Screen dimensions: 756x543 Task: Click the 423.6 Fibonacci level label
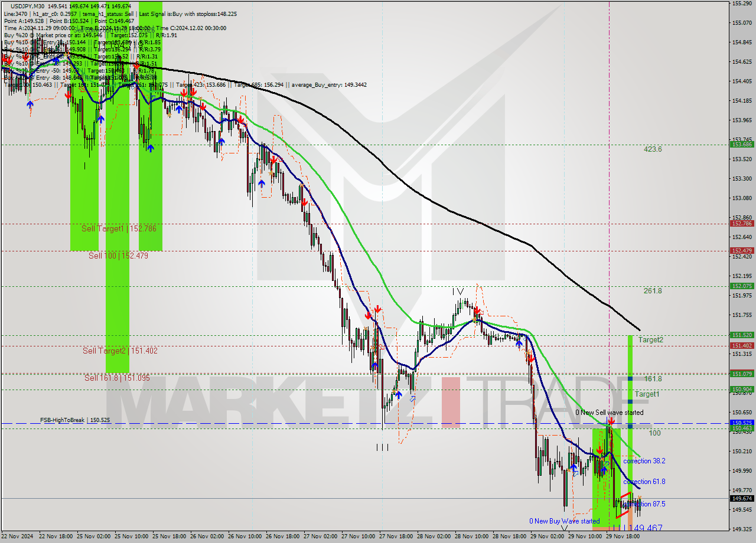(x=653, y=149)
